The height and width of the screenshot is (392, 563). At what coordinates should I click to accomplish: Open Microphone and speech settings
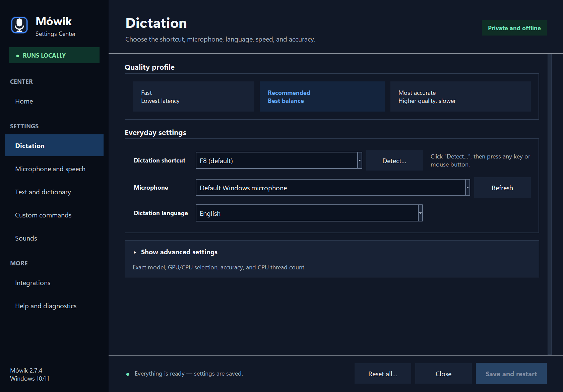click(x=54, y=169)
